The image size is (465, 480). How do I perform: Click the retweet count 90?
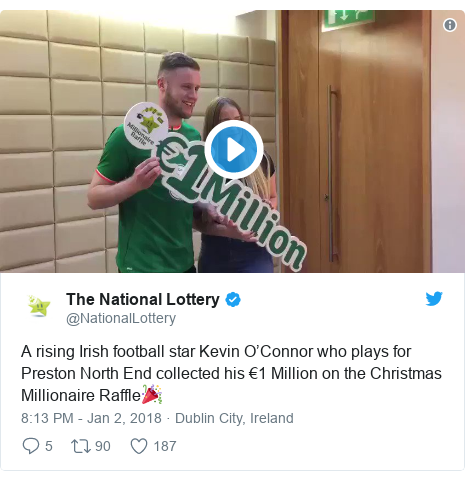(103, 446)
